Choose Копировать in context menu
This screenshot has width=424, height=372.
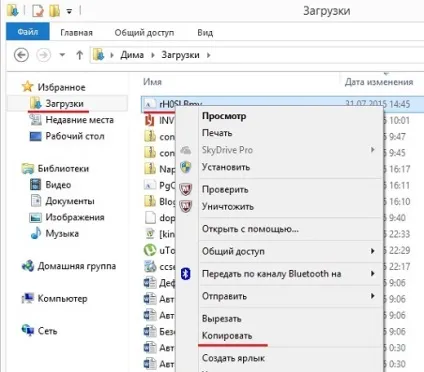coord(227,336)
